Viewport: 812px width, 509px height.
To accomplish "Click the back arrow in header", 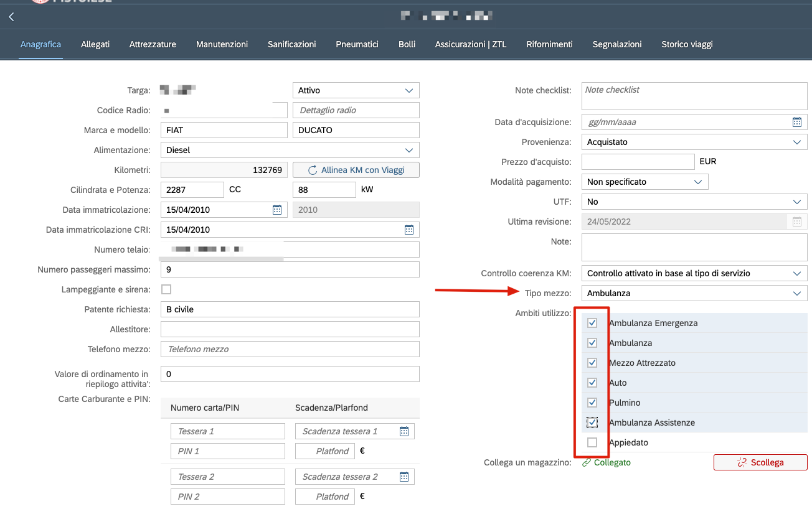I will pos(11,17).
